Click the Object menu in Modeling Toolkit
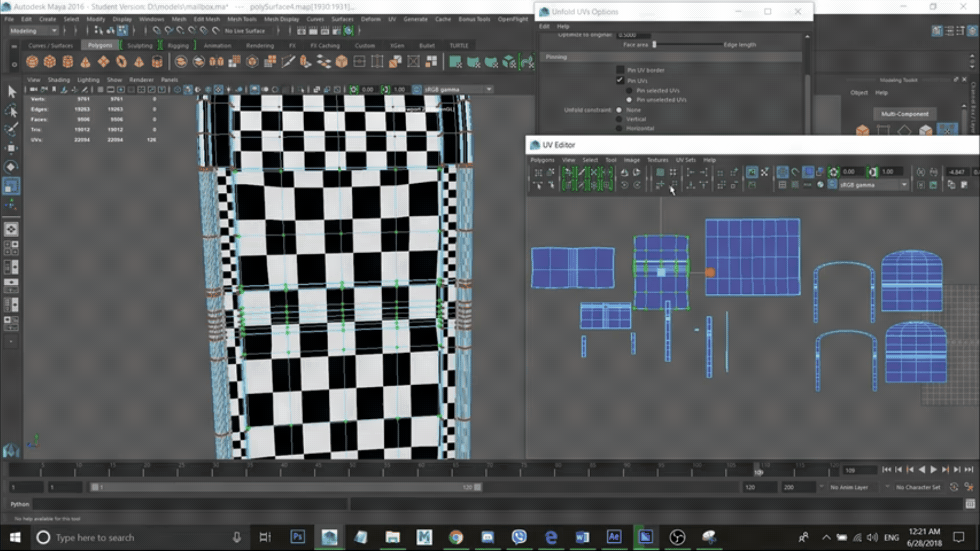The image size is (980, 551). tap(859, 93)
